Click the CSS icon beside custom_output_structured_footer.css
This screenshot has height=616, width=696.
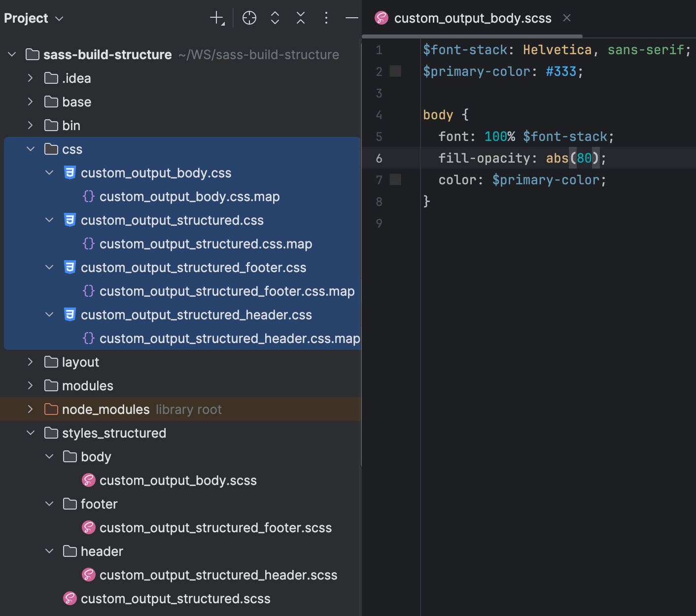[x=70, y=267]
